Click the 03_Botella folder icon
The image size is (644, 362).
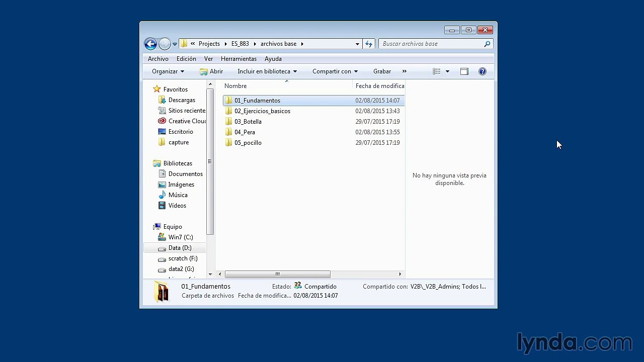[x=229, y=122]
